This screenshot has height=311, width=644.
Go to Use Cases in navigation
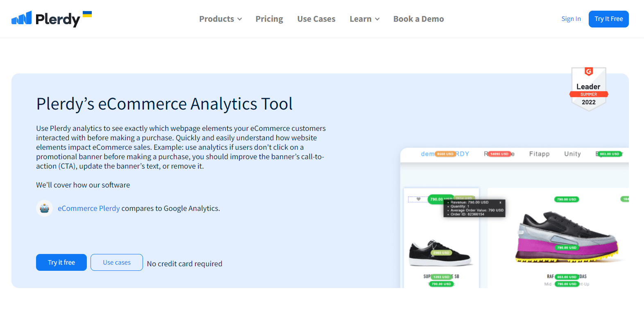click(316, 19)
